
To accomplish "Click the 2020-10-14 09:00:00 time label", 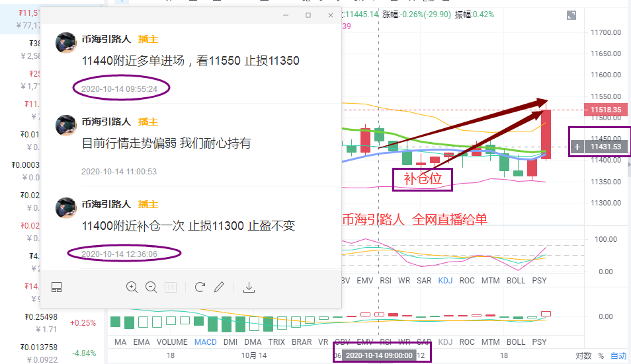I will [379, 355].
